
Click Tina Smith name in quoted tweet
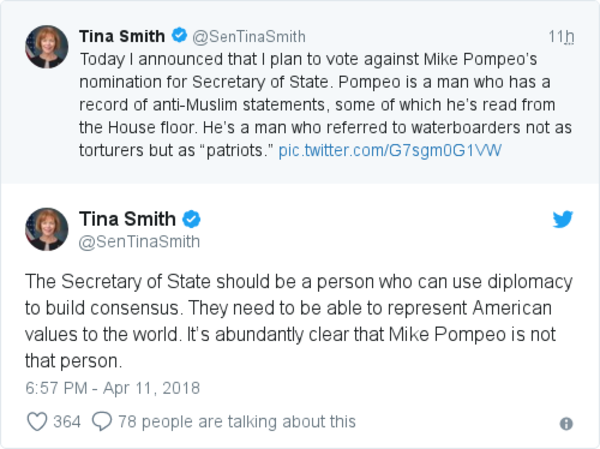121,36
